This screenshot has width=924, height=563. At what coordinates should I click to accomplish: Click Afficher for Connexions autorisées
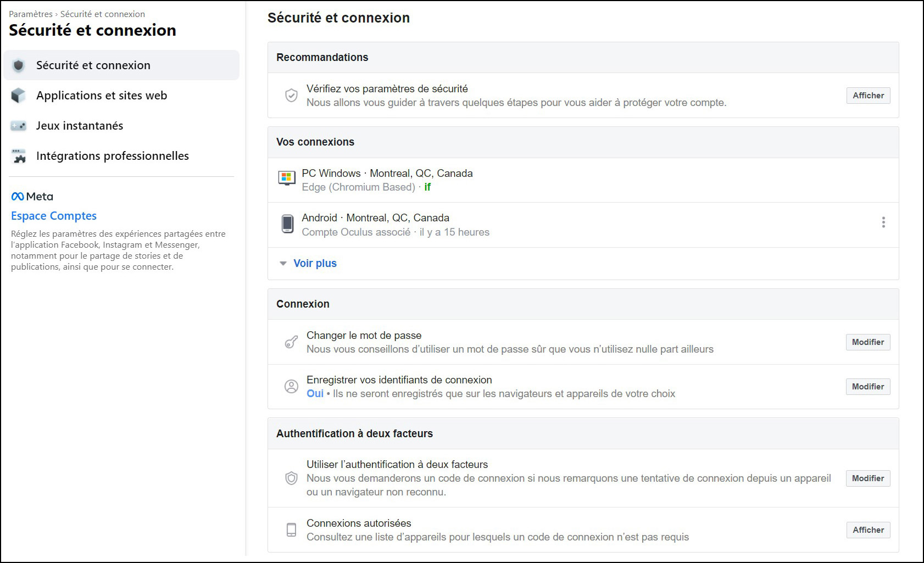868,530
